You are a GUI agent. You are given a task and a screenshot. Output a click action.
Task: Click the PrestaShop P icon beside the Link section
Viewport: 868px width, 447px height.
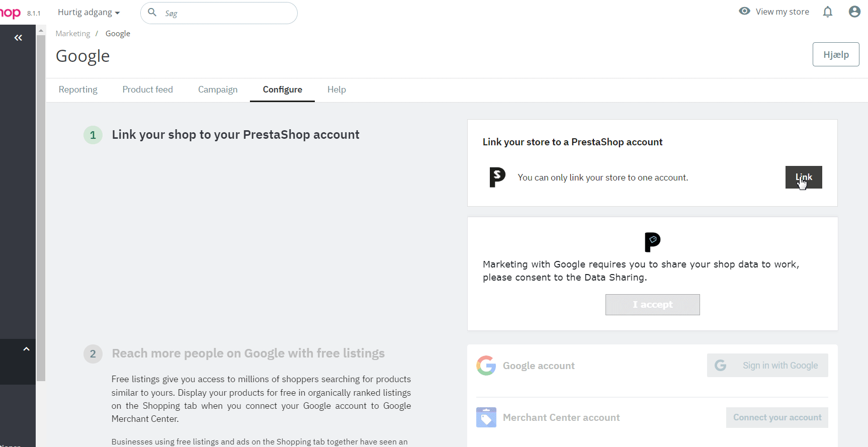click(497, 177)
